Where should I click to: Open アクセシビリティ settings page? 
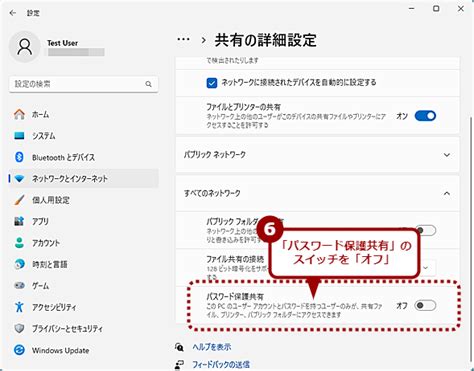point(84,307)
